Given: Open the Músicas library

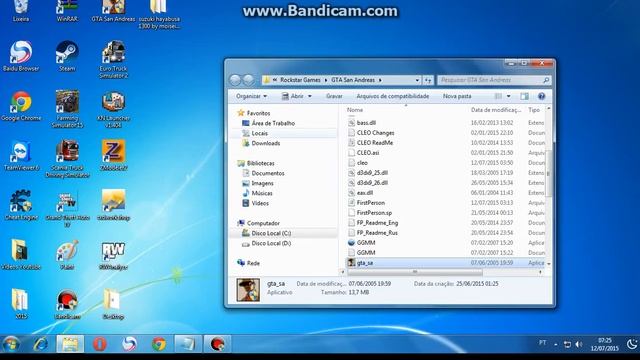Looking at the screenshot, I should click(262, 193).
